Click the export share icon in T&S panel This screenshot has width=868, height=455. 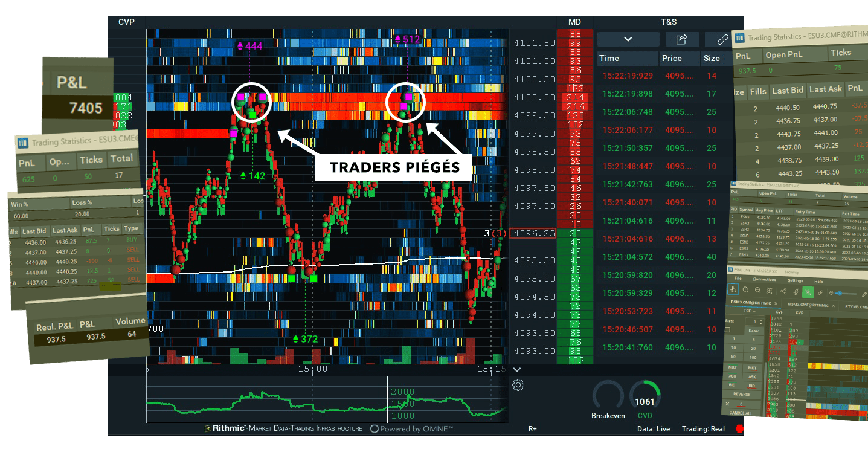[682, 39]
